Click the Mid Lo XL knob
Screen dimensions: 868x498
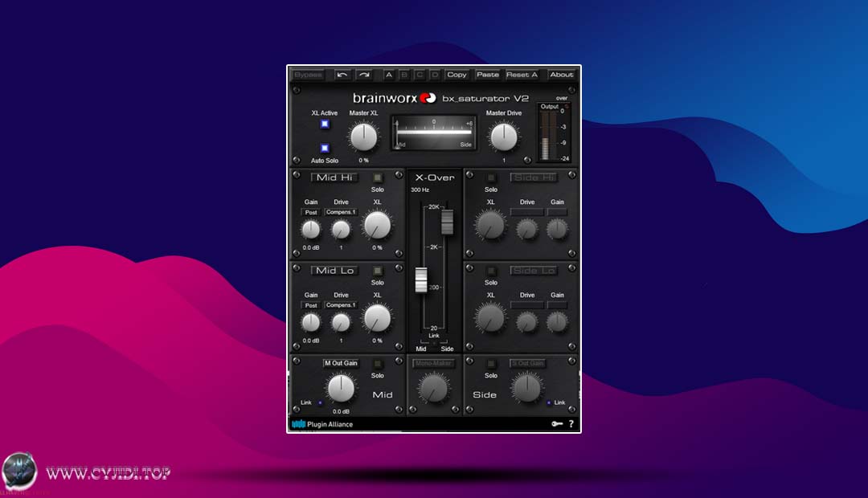pyautogui.click(x=377, y=318)
